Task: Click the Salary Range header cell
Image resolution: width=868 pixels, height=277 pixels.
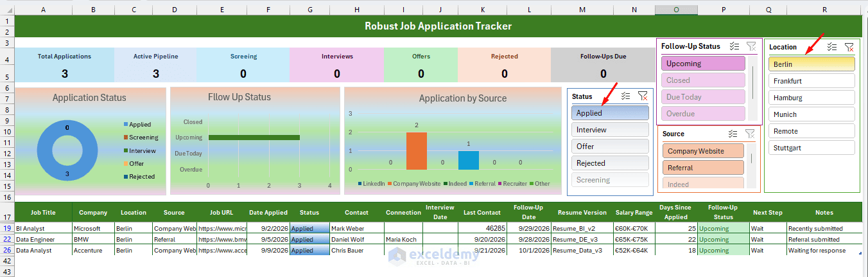Action: tap(634, 212)
